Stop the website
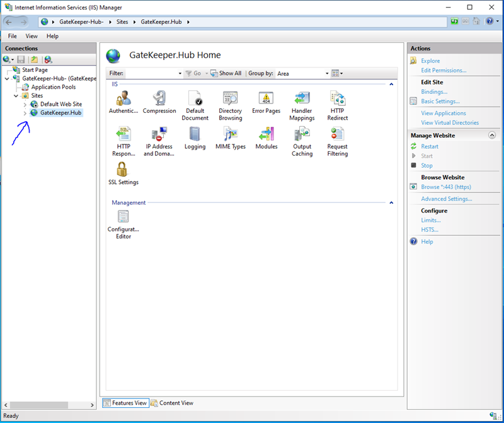 click(427, 165)
